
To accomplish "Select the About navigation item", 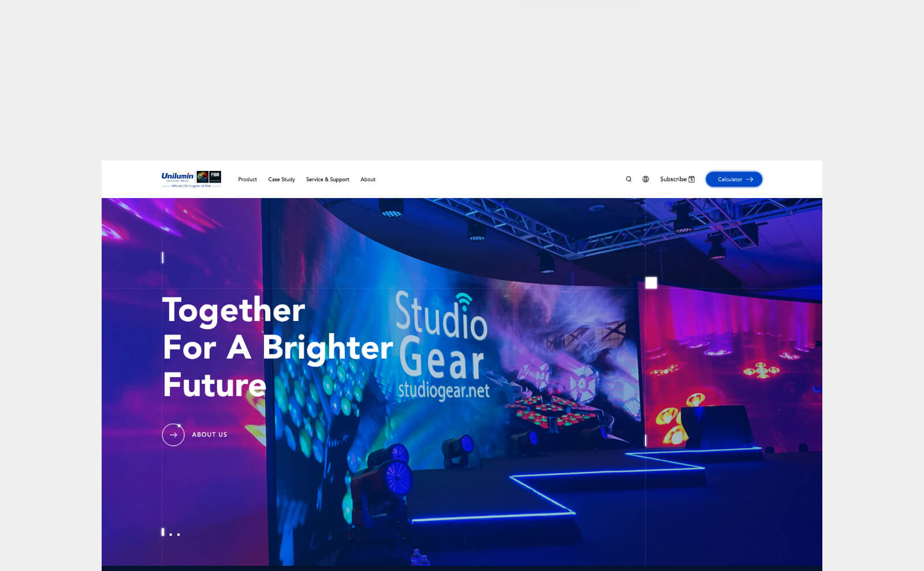I will pos(368,180).
